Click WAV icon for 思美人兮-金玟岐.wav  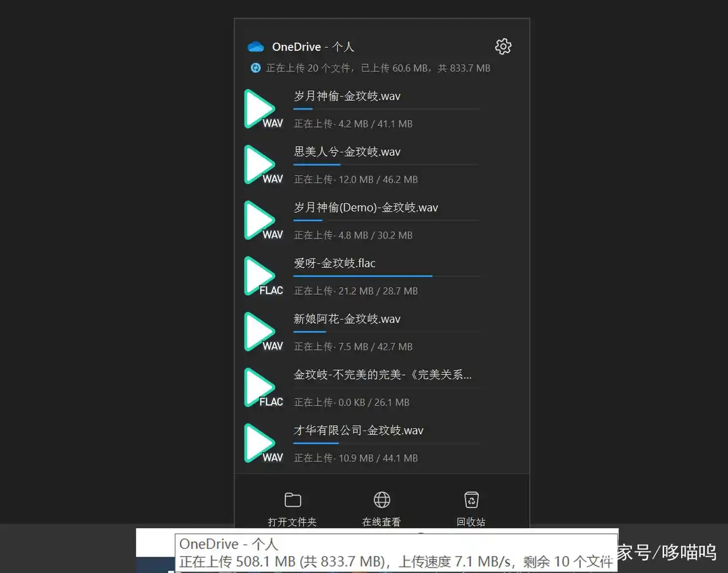click(263, 165)
